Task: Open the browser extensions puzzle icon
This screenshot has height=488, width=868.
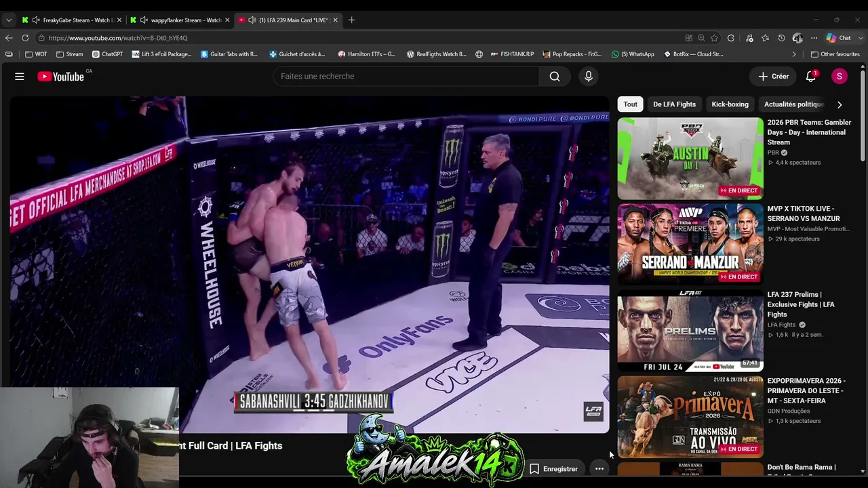Action: [x=731, y=38]
